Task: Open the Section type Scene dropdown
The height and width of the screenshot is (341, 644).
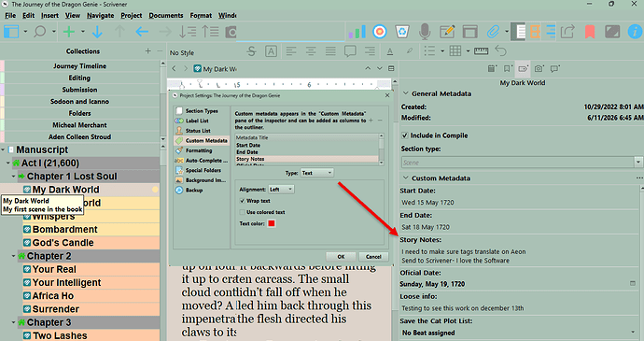Action: (522, 162)
